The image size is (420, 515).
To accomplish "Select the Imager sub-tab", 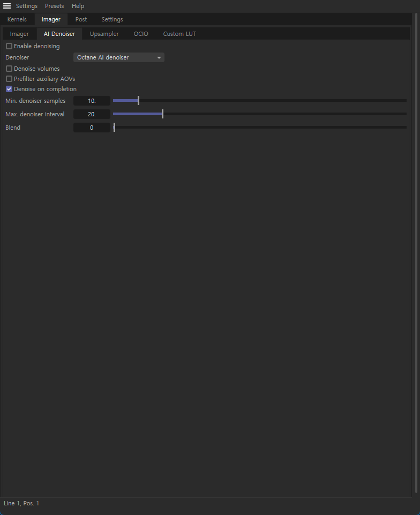I will 19,34.
